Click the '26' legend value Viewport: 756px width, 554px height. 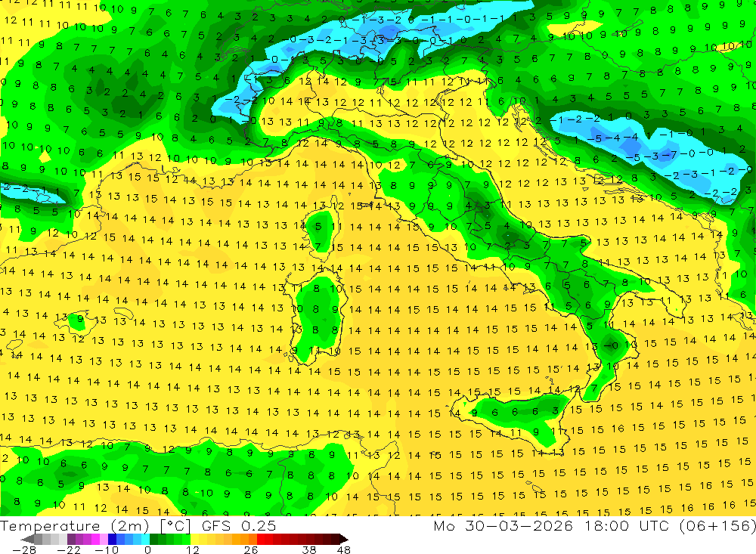(x=251, y=549)
